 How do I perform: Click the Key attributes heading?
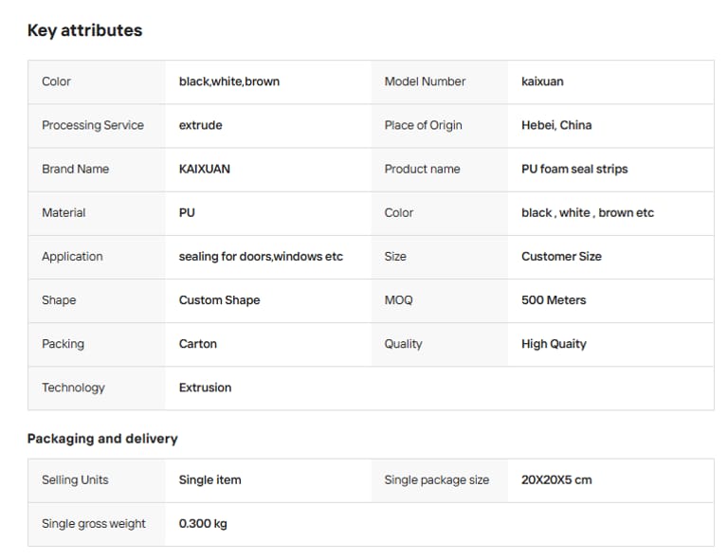tap(84, 30)
